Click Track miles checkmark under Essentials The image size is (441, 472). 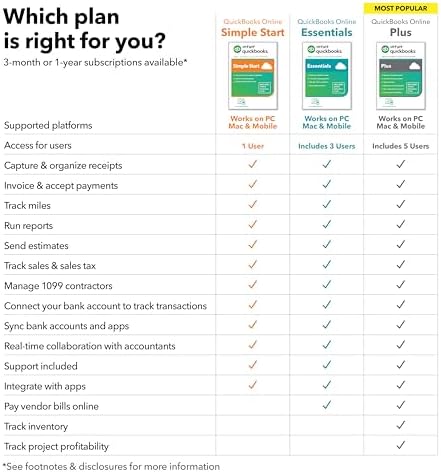coord(327,204)
